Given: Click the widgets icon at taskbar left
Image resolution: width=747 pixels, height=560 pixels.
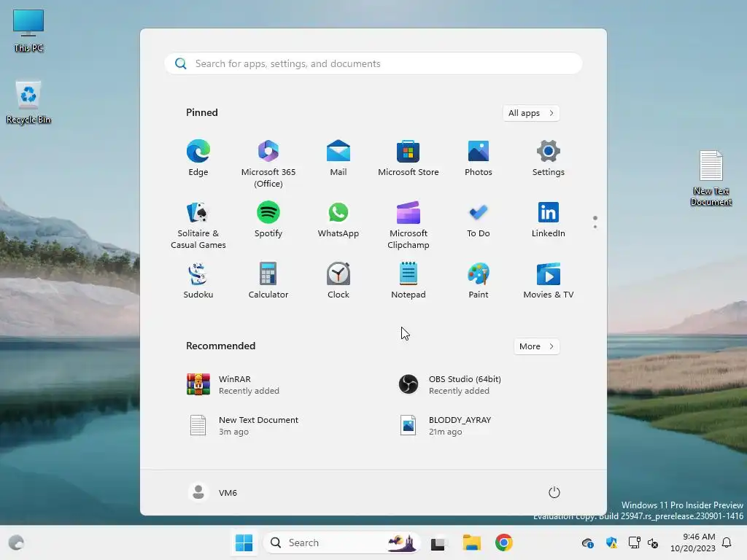Looking at the screenshot, I should pyautogui.click(x=16, y=542).
